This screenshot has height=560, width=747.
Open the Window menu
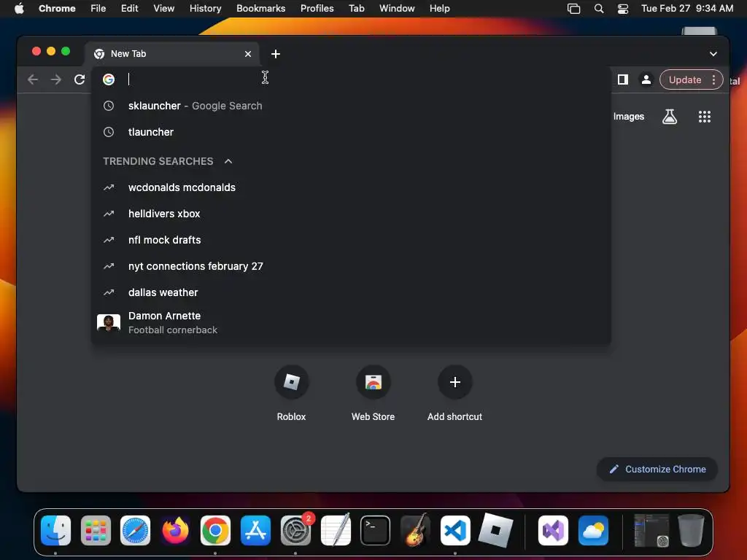397,9
